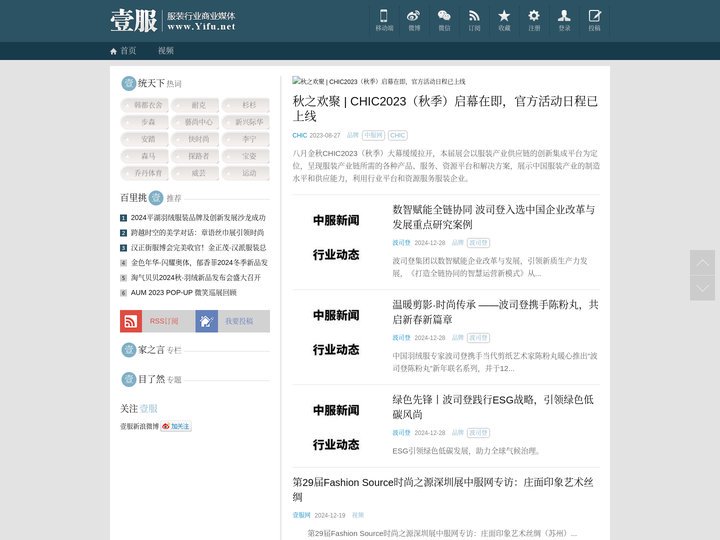Open recommended item 6 AUM 2023 POP-UP

184,292
